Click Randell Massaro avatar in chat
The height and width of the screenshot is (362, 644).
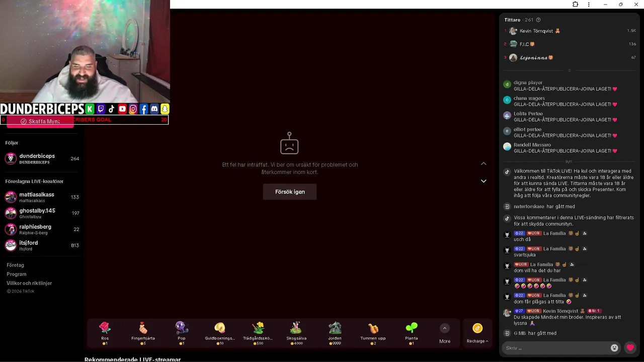click(507, 147)
